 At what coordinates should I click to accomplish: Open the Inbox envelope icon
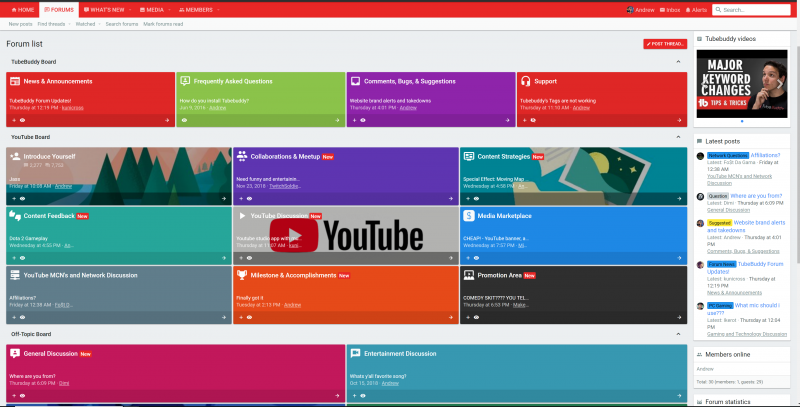click(x=659, y=9)
